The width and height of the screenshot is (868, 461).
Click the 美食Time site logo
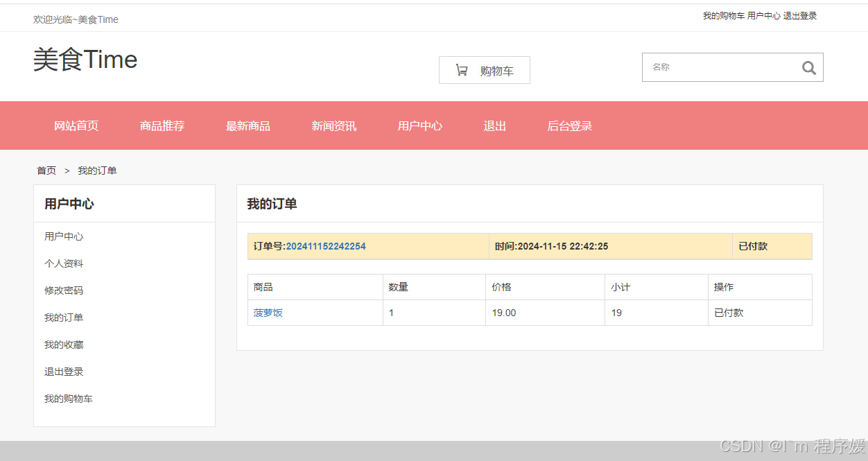[85, 60]
